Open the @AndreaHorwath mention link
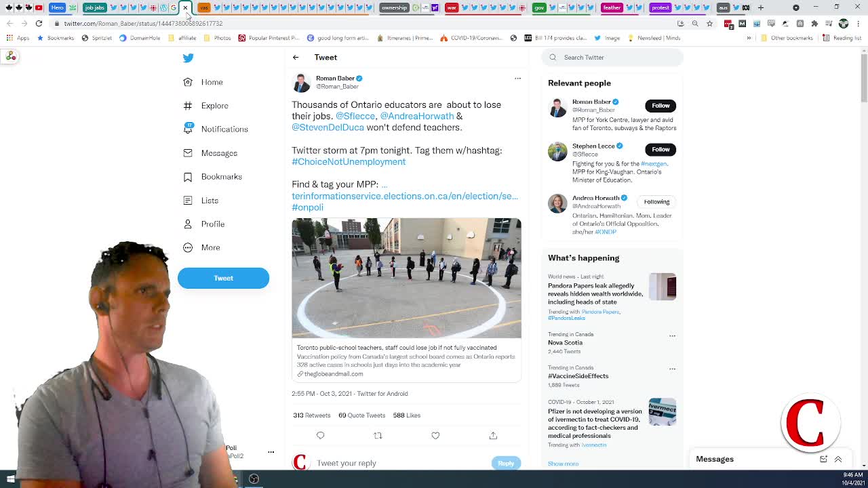868x488 pixels. point(416,116)
